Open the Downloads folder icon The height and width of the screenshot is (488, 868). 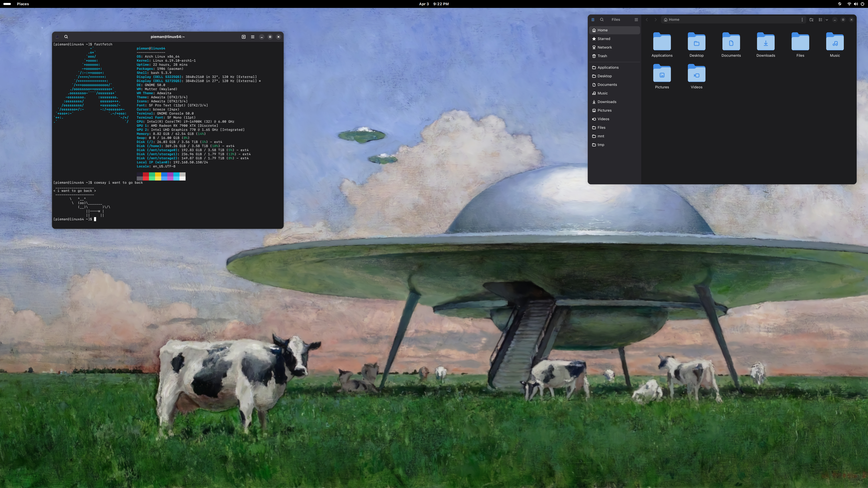766,42
